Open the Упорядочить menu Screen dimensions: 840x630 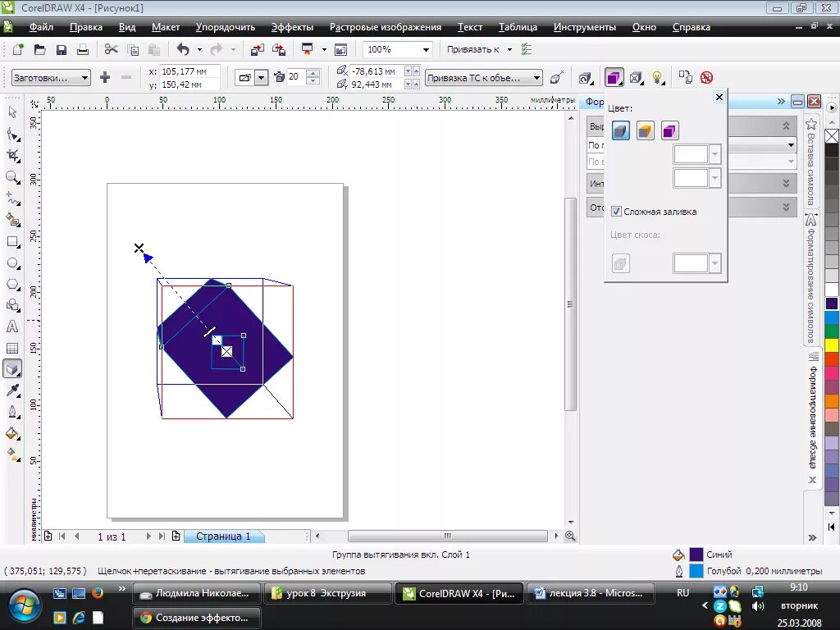click(x=225, y=27)
